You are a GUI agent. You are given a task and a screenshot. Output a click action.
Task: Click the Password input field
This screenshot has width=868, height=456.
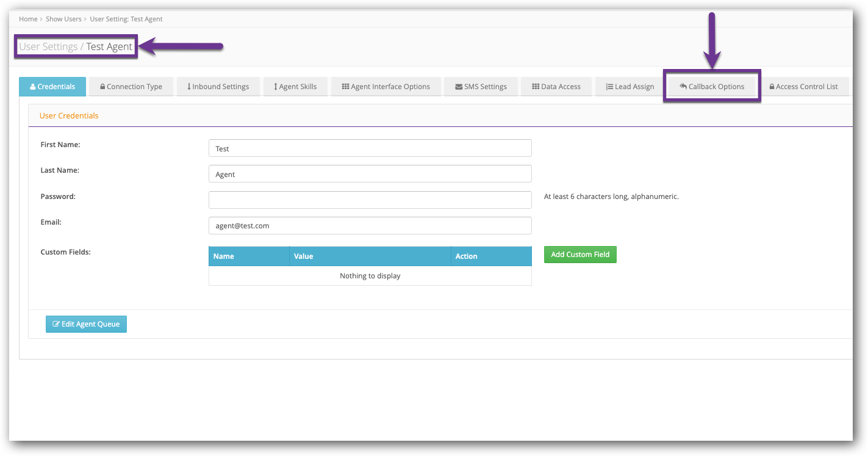(x=370, y=200)
